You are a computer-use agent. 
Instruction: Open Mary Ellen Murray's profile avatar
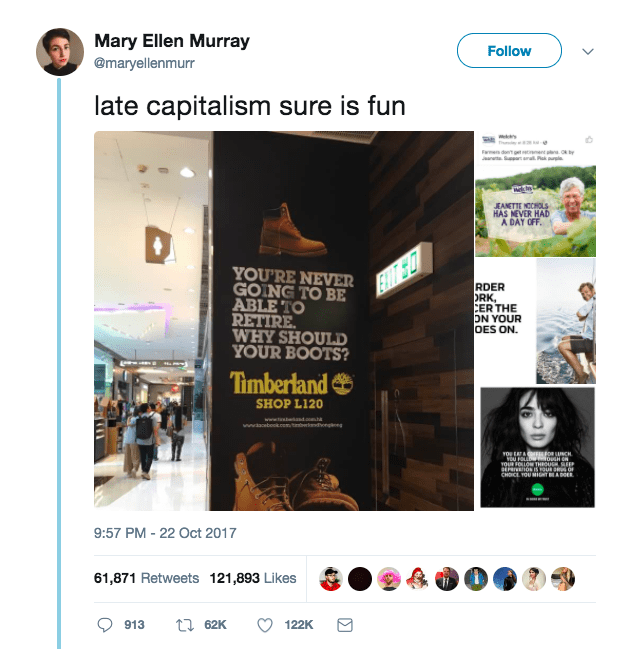pos(60,52)
